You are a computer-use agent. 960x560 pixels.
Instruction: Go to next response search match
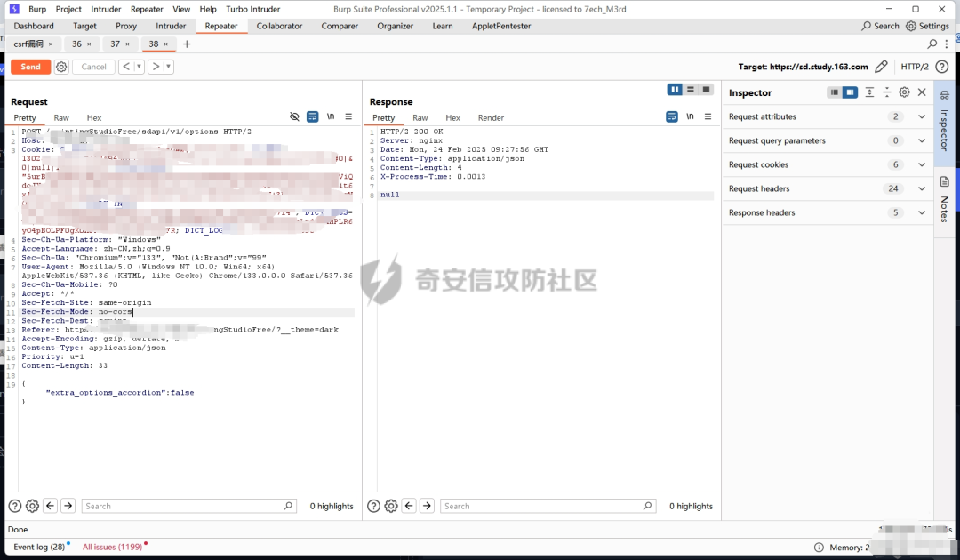click(427, 506)
